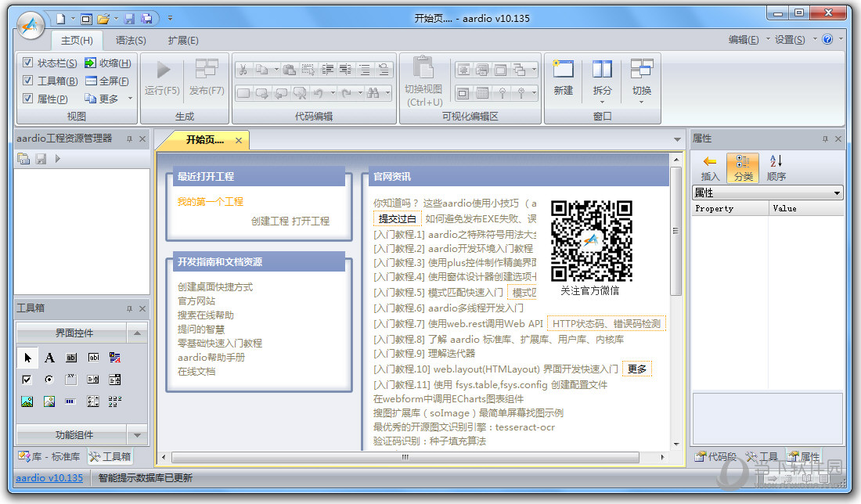Open the 属性 combo box in properties panel

(x=768, y=193)
